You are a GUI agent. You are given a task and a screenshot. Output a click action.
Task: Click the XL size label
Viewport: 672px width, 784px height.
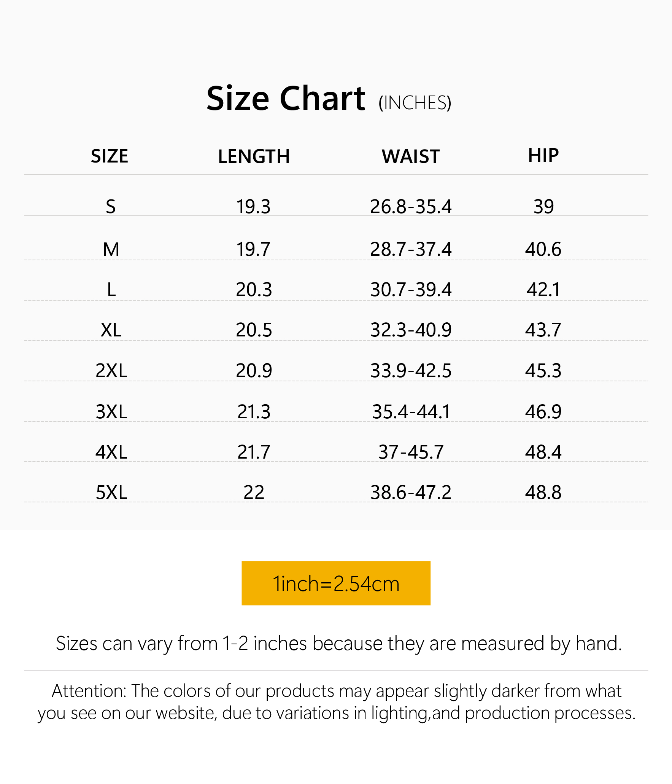[111, 330]
